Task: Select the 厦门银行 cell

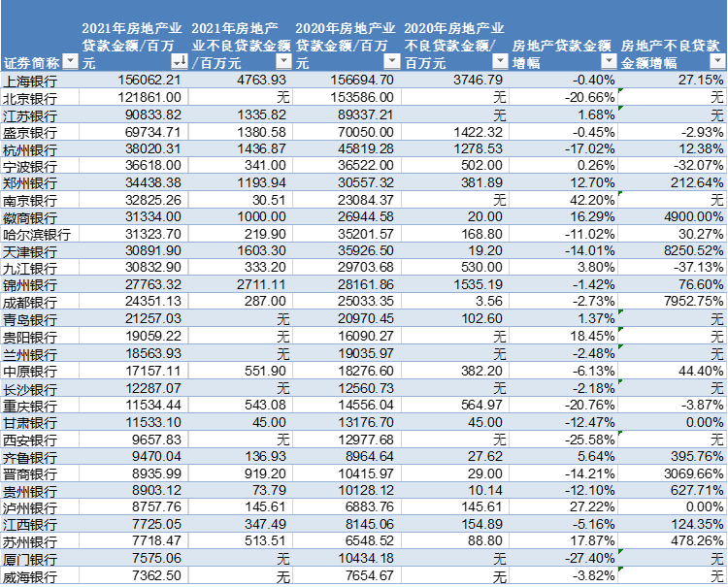Action: point(41,558)
